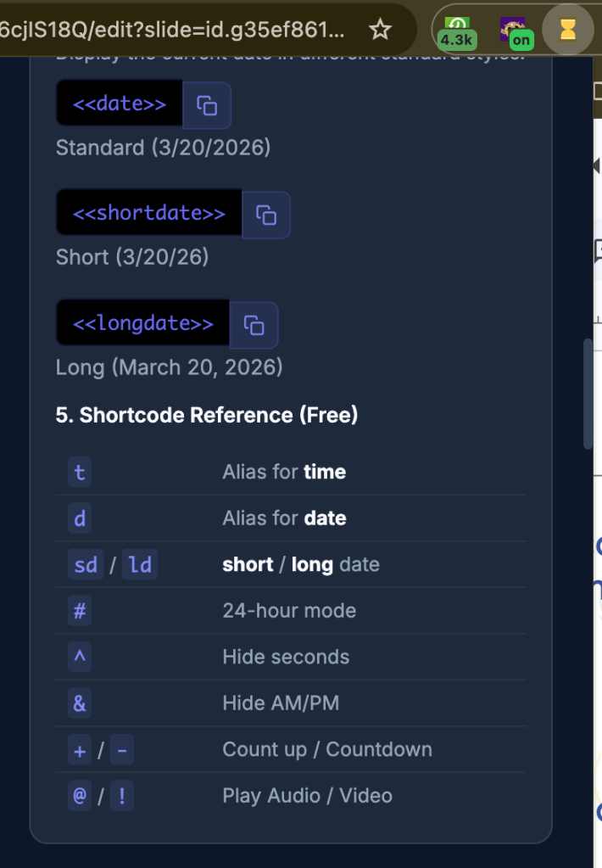Screen dimensions: 602x868
Task: Click the hourglass extension icon
Action: pyautogui.click(x=567, y=31)
